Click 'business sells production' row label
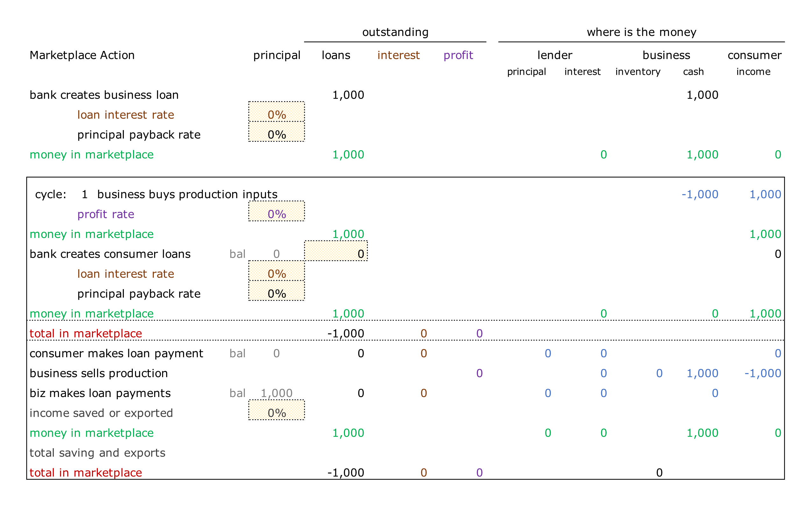 (98, 373)
